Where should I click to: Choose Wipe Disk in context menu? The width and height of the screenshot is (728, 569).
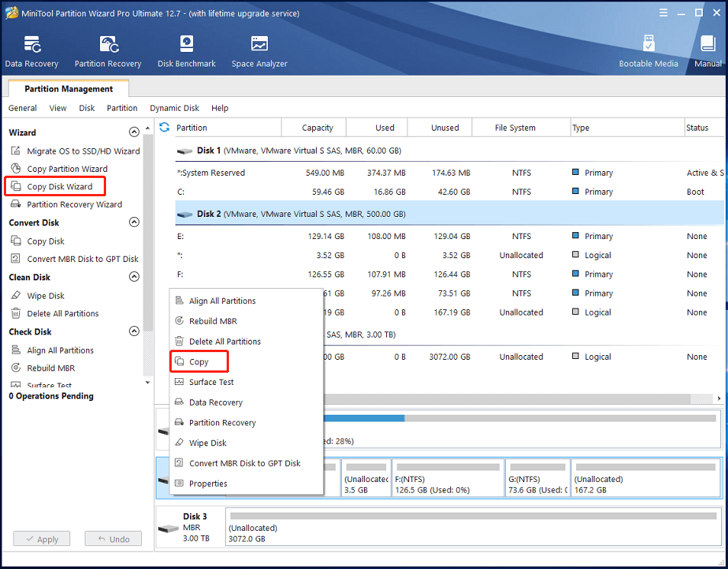246,443
